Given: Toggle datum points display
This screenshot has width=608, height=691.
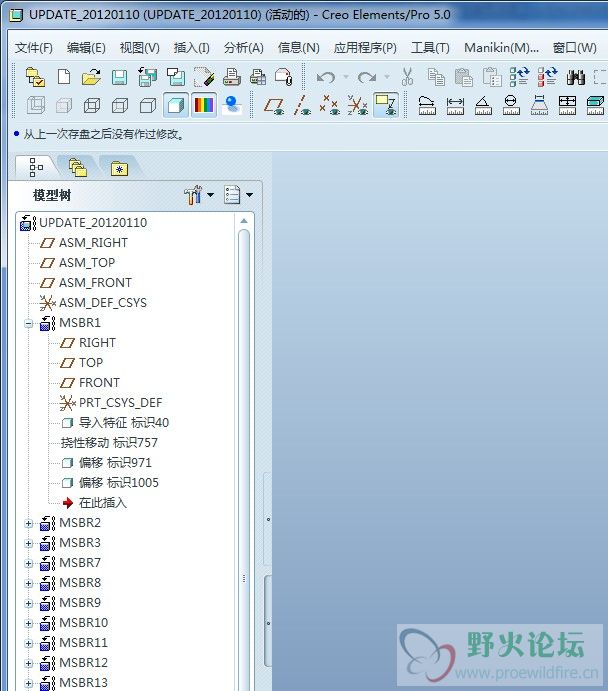Looking at the screenshot, I should pos(330,105).
